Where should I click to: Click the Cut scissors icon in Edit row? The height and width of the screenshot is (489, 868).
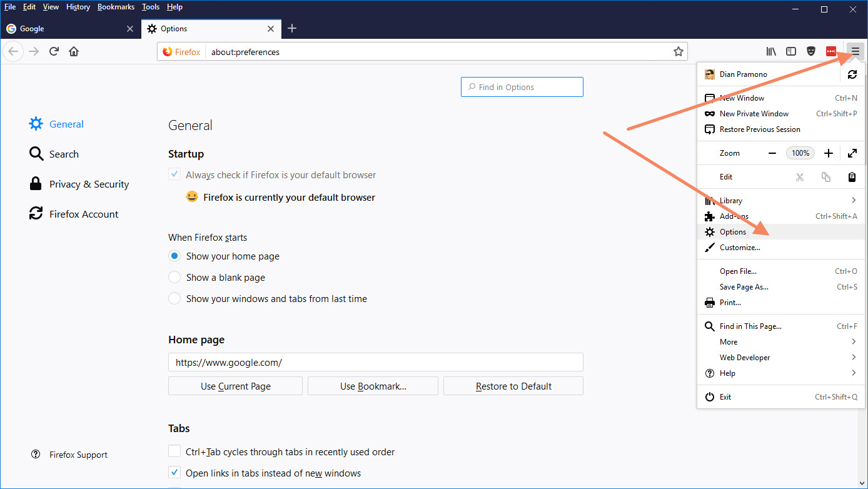799,177
